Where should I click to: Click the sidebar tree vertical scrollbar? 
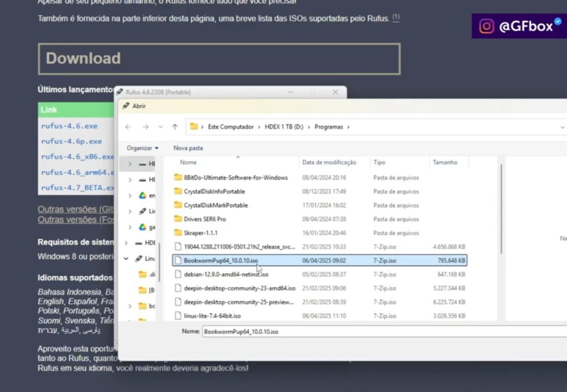pyautogui.click(x=159, y=262)
